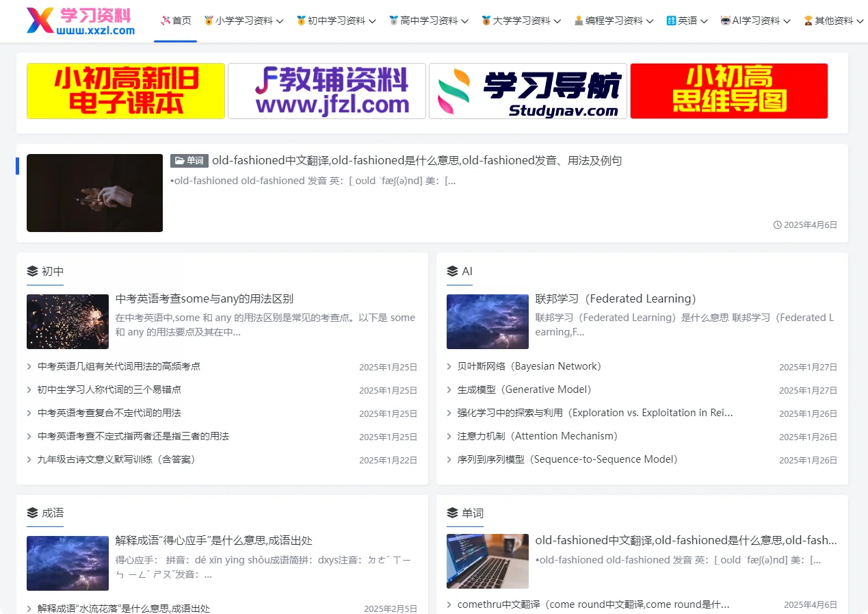Expand the 高中学习资料 dropdown
Viewport: 868px width, 614px height.
coord(429,21)
